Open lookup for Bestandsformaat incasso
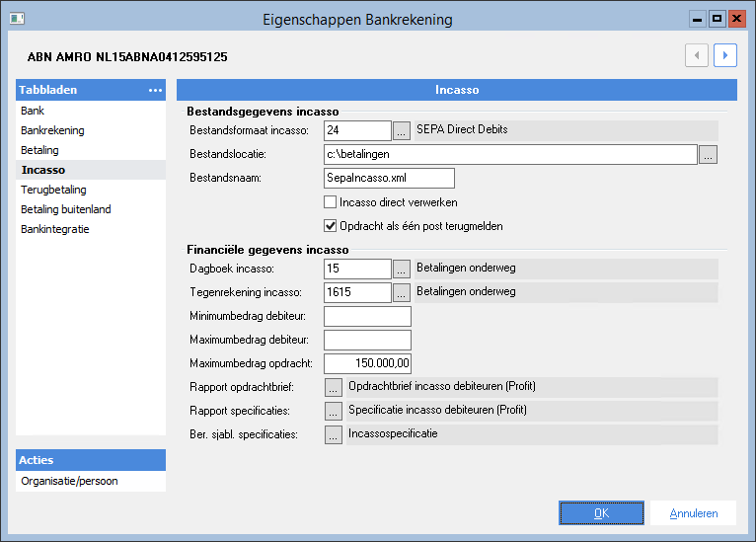Viewport: 756px width, 542px height. [x=401, y=130]
